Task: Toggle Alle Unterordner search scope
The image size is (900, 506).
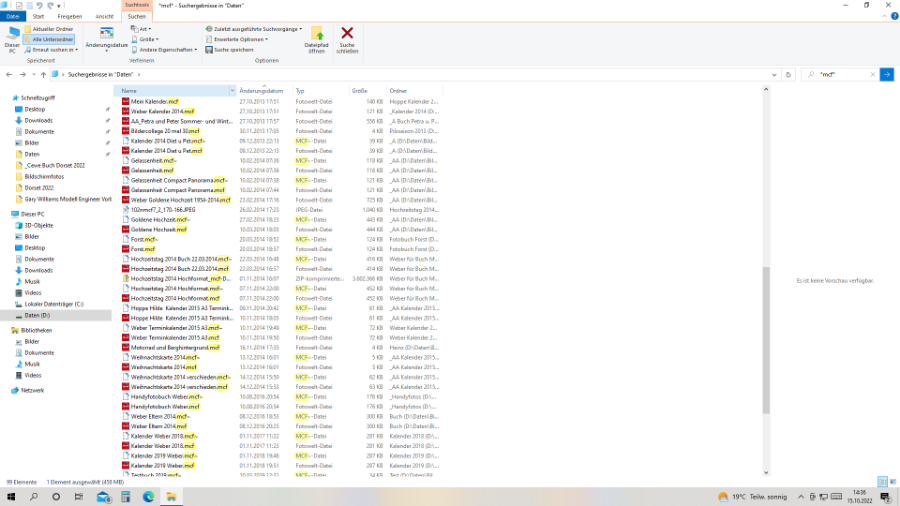Action: click(x=52, y=39)
